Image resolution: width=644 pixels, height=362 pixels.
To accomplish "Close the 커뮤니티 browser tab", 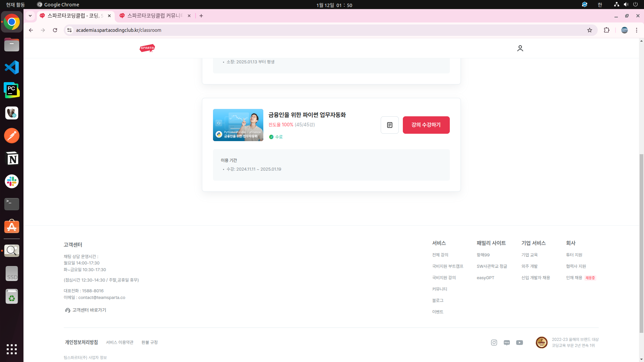I will point(189,16).
